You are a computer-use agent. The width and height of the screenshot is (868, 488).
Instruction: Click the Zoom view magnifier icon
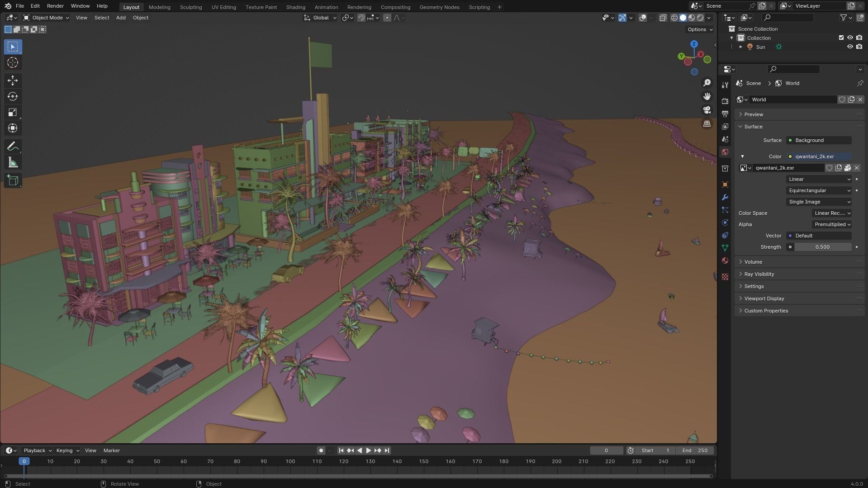pyautogui.click(x=707, y=83)
